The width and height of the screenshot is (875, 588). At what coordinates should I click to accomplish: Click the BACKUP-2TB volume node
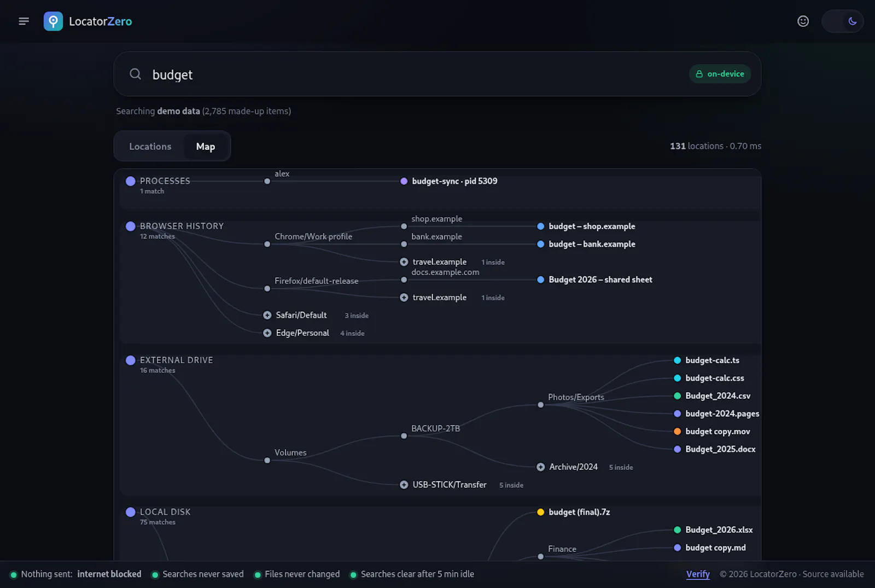point(404,436)
